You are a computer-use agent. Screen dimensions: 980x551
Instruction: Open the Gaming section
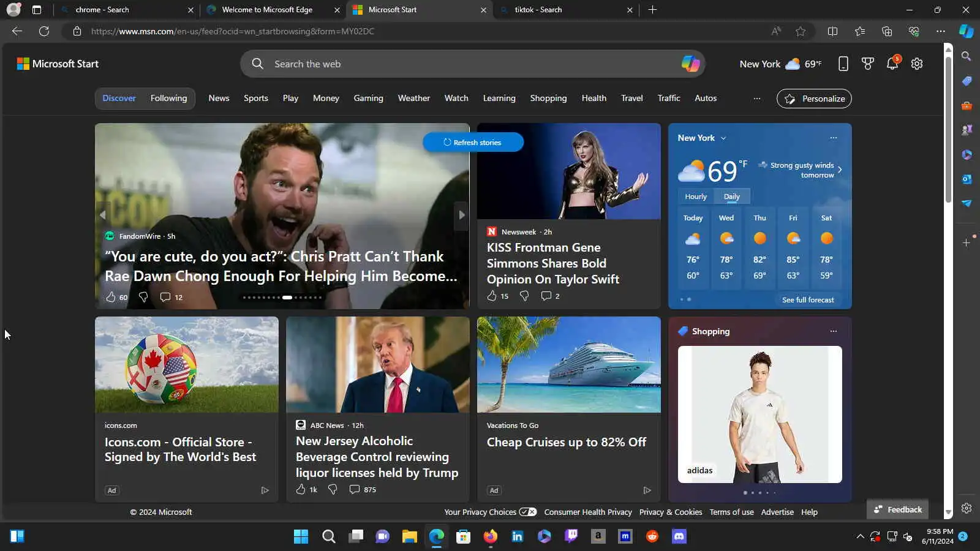click(368, 98)
